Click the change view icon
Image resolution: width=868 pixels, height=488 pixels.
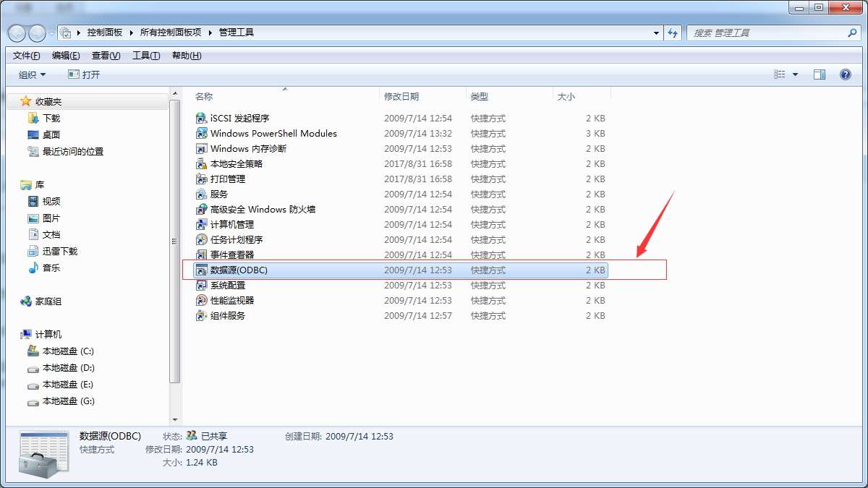[780, 74]
